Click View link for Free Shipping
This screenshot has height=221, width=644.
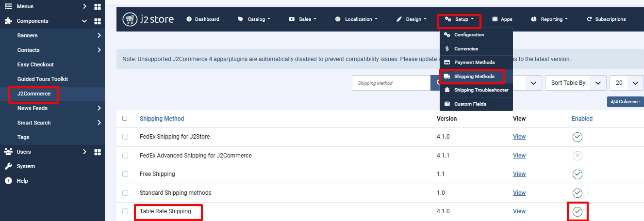pos(519,174)
